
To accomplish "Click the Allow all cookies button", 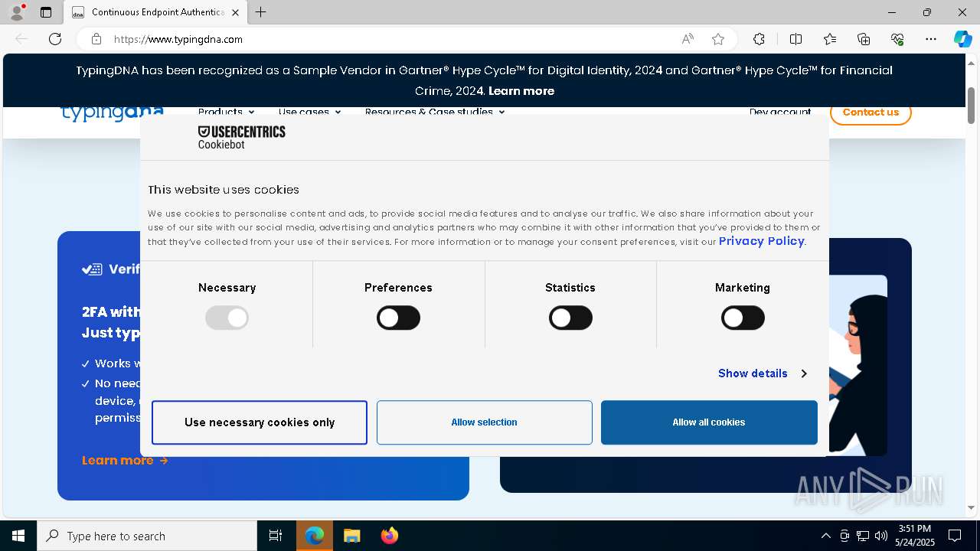I will click(x=709, y=422).
